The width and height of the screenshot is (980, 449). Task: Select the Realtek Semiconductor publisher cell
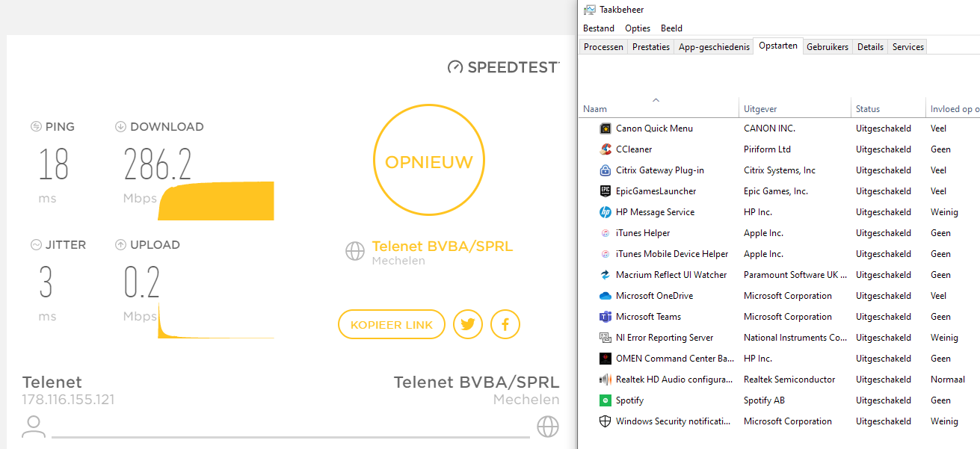coord(789,380)
